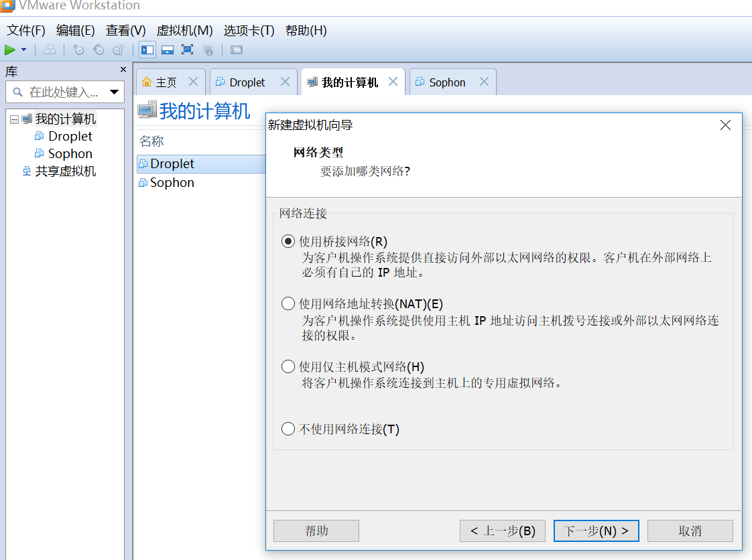Switch to the Droplet tab
The height and width of the screenshot is (560, 752).
pos(247,82)
